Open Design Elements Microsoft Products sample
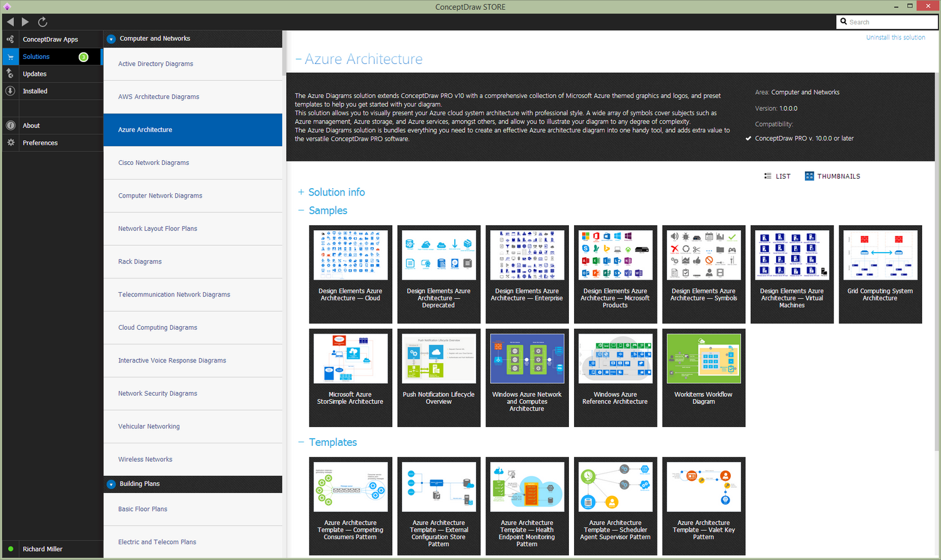The image size is (941, 560). point(615,274)
